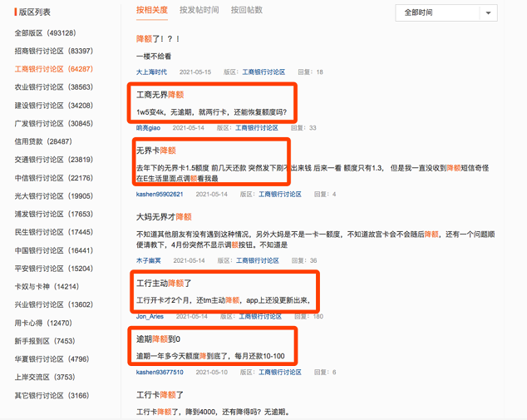Select 中国银行讨论区 (16441) in sidebar
This screenshot has width=527, height=420.
click(x=54, y=250)
